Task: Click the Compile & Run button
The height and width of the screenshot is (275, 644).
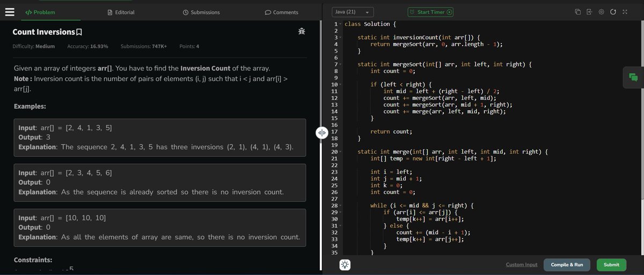Action: 567,265
